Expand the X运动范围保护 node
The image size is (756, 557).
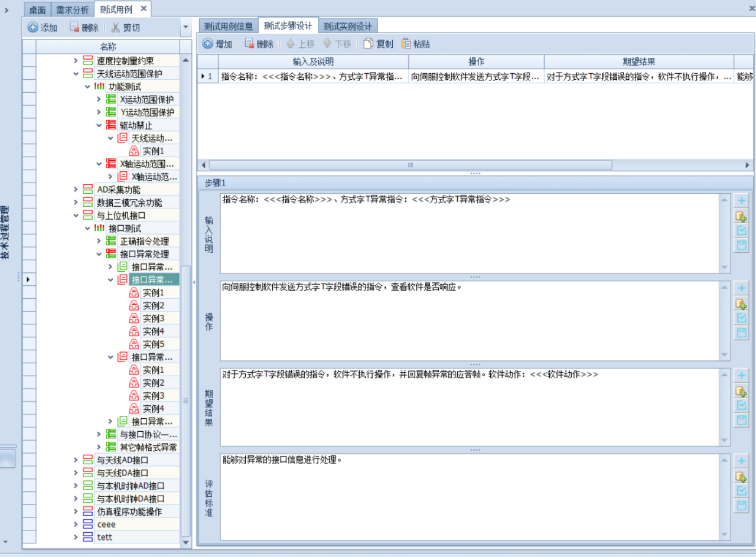point(99,99)
